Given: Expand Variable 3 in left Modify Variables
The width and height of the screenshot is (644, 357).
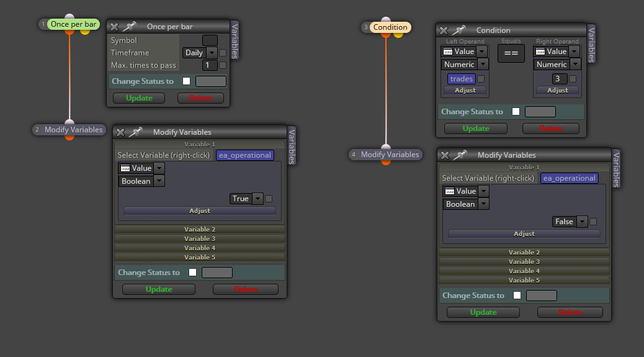Looking at the screenshot, I should click(200, 238).
